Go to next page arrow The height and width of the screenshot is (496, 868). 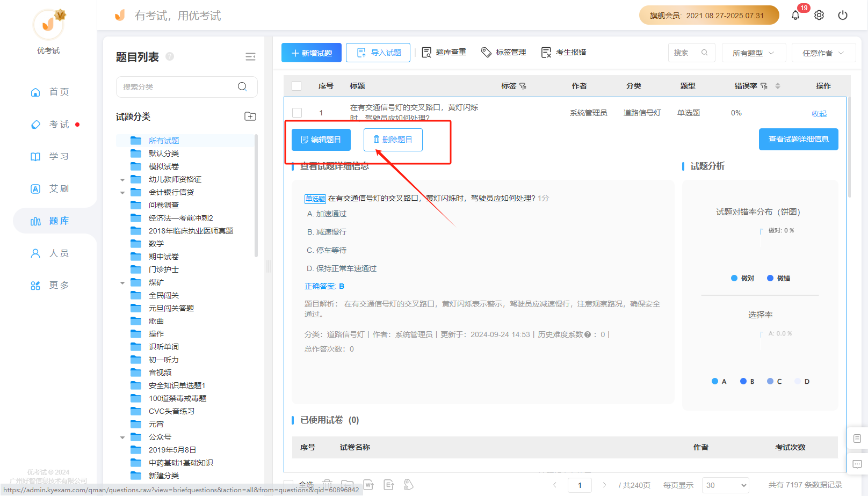(604, 485)
